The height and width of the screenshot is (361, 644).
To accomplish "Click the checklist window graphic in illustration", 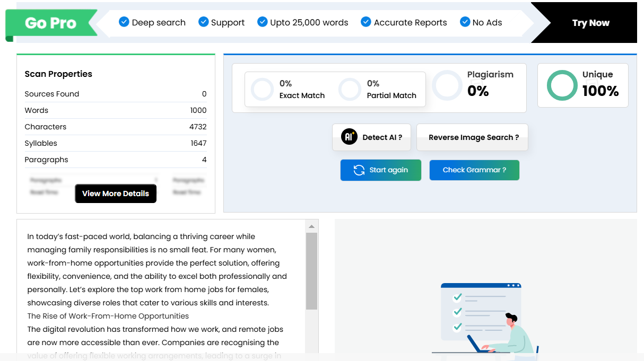I will click(481, 311).
